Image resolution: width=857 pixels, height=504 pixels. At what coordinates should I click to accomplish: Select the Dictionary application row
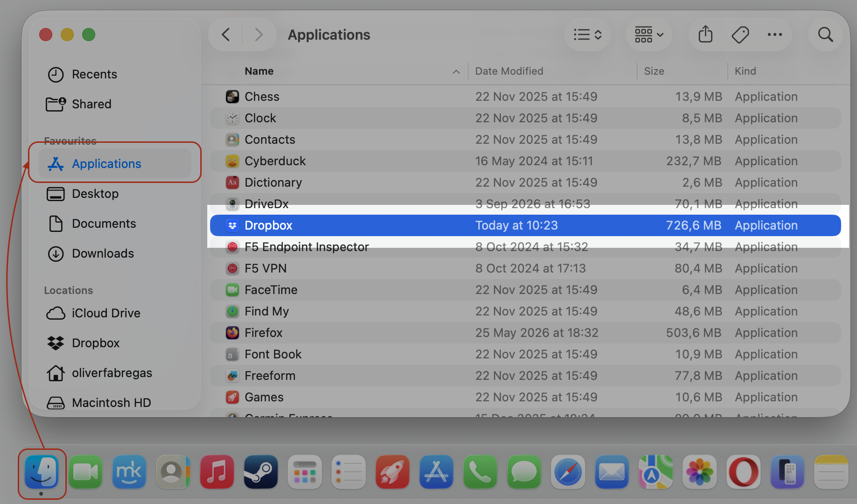click(525, 182)
